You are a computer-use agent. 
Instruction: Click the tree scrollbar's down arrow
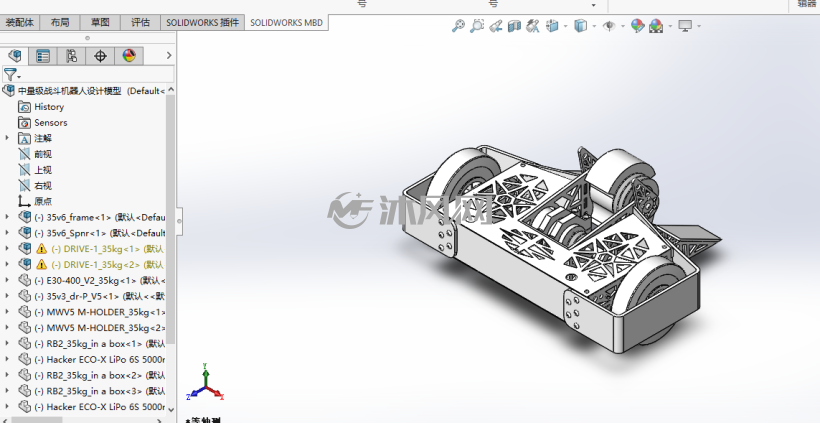tap(170, 410)
